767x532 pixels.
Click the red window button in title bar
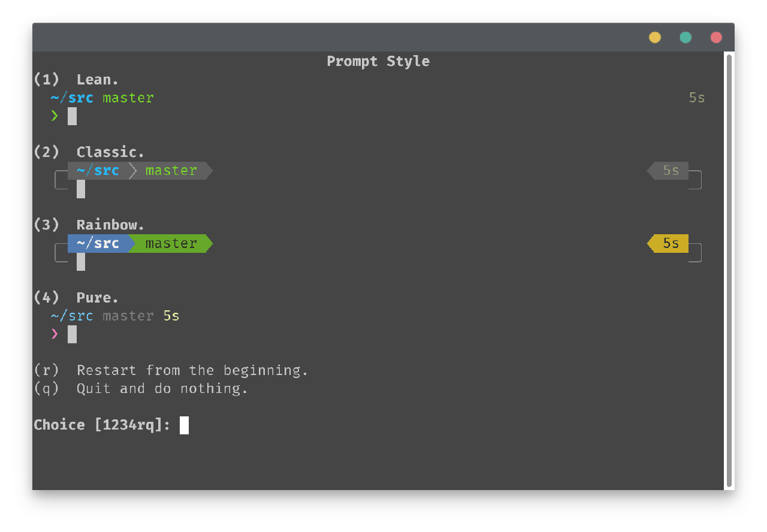(x=716, y=37)
